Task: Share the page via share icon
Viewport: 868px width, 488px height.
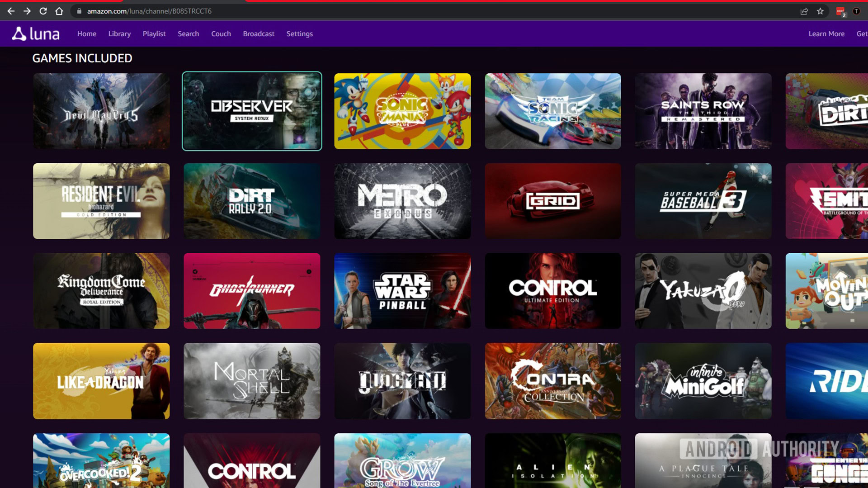Action: pyautogui.click(x=804, y=11)
